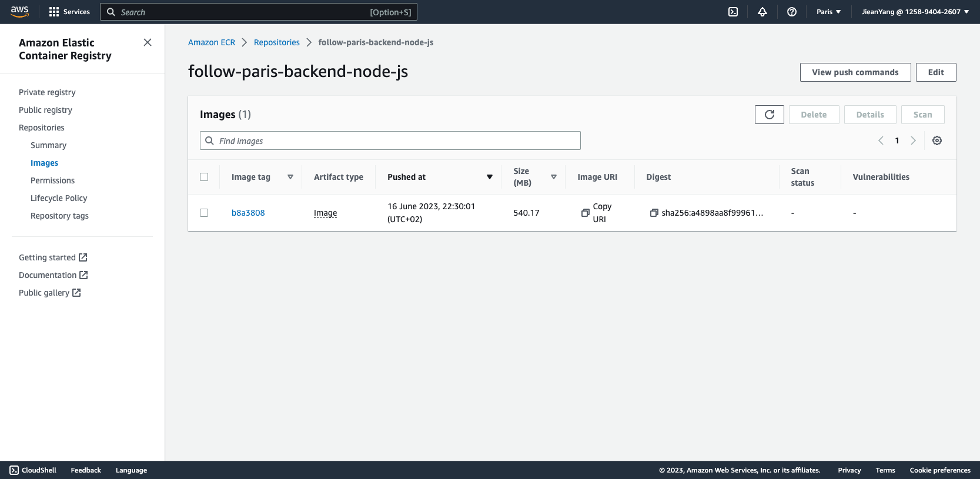Go to previous page of images
Viewport: 980px width, 479px height.
(881, 140)
